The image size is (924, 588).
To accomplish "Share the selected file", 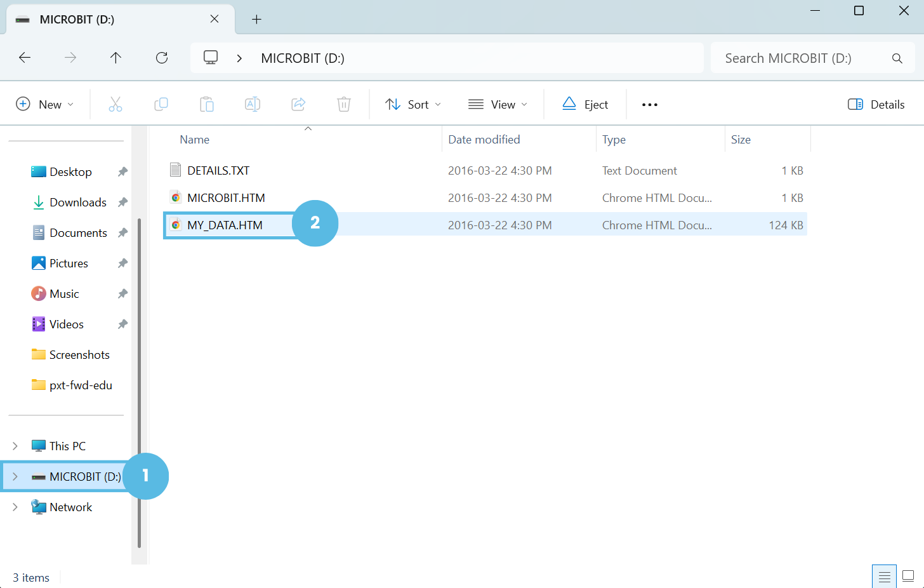I will [x=298, y=104].
